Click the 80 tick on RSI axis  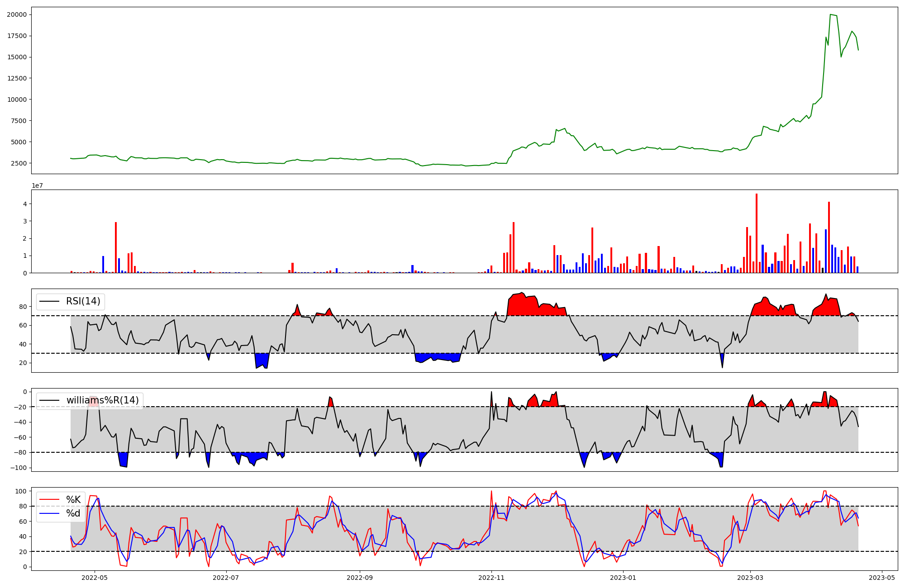pos(23,307)
